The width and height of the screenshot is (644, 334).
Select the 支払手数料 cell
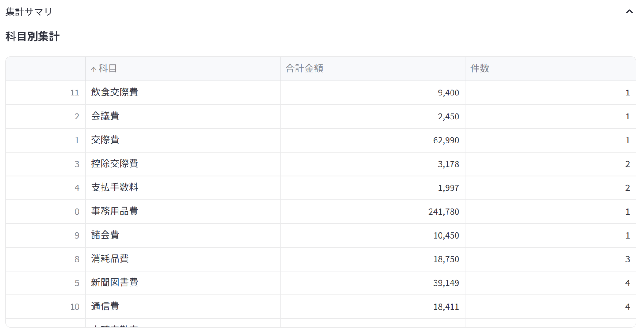tap(183, 188)
